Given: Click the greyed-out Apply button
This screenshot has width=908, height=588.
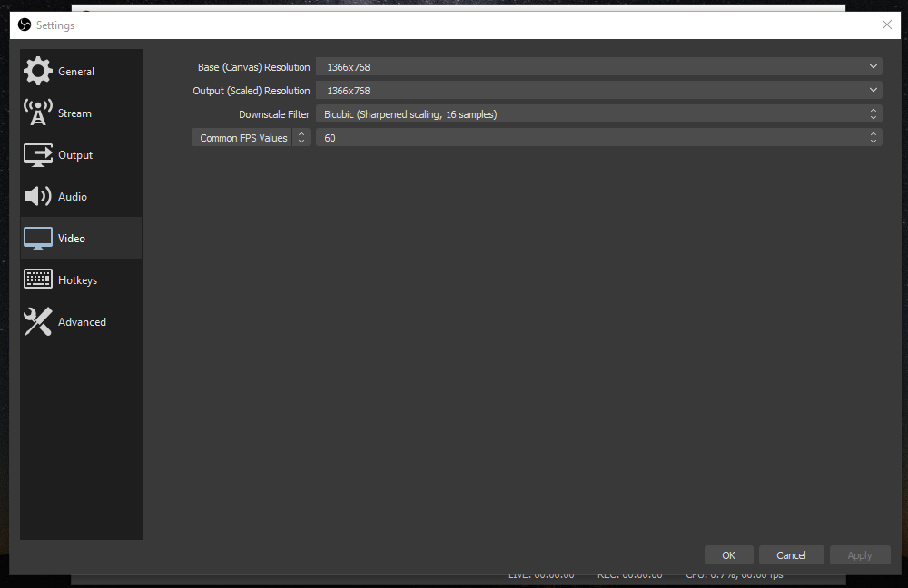Looking at the screenshot, I should coord(859,555).
